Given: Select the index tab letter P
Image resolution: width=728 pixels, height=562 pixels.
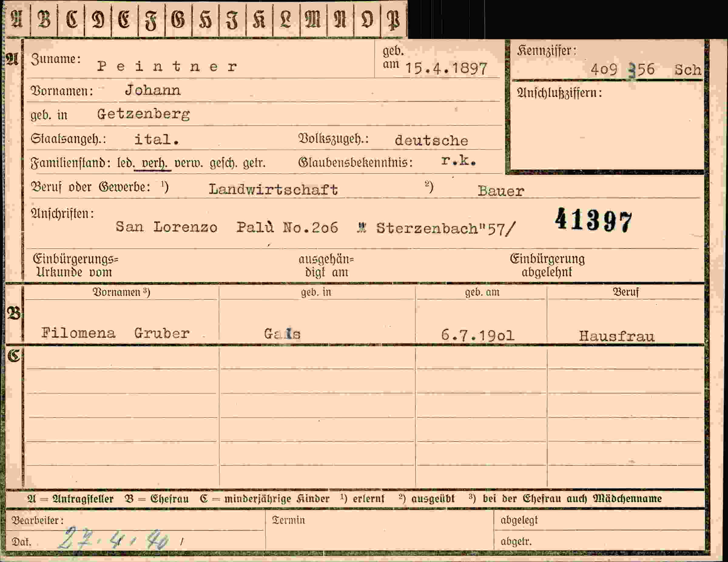Looking at the screenshot, I should [x=394, y=19].
